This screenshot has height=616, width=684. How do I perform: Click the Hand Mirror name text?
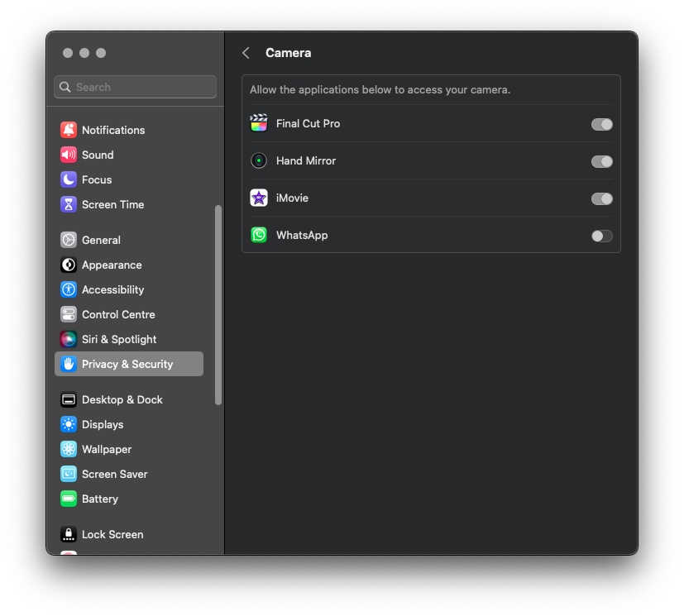pos(306,161)
